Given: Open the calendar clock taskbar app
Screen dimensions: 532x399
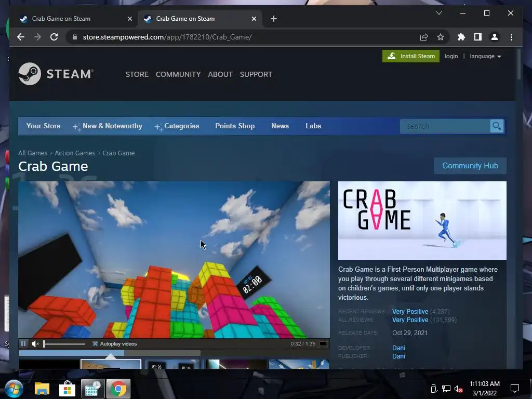Looking at the screenshot, I should point(92,389).
